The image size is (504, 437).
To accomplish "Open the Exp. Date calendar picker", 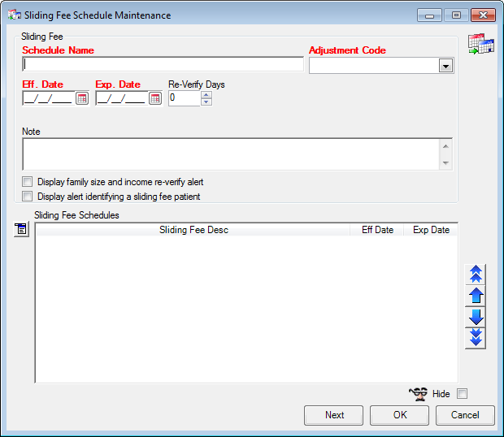I will (155, 98).
